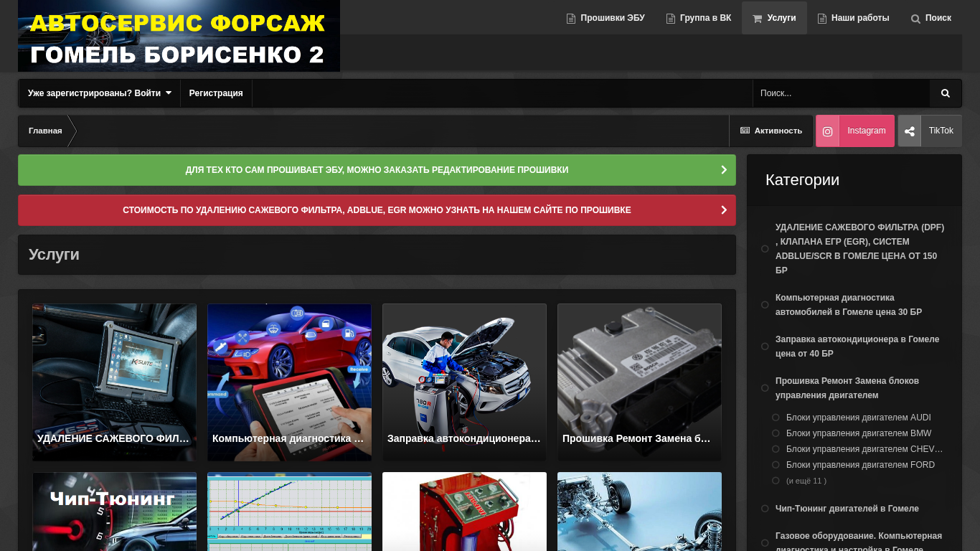The width and height of the screenshot is (980, 551).
Task: Open the Уже зарегистрированы? Войти dropdown
Action: (x=99, y=93)
